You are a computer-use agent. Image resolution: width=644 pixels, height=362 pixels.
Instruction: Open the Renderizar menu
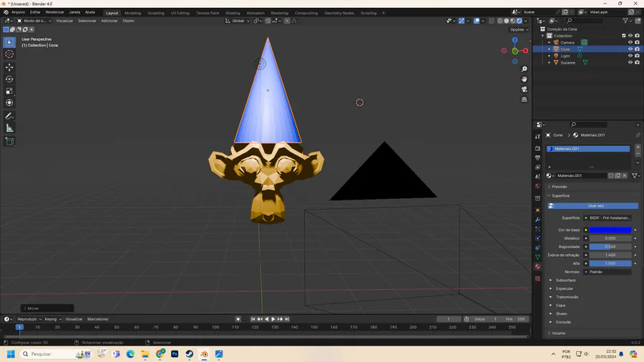point(54,12)
